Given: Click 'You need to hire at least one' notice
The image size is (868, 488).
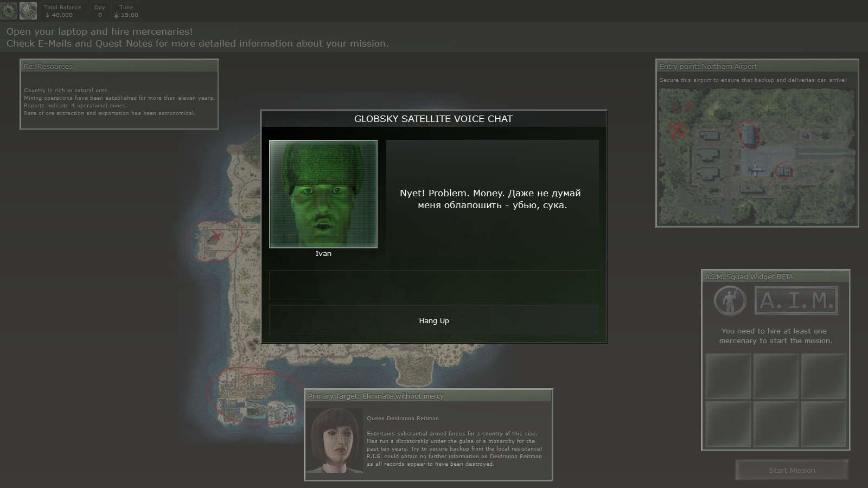Looking at the screenshot, I should [x=775, y=336].
